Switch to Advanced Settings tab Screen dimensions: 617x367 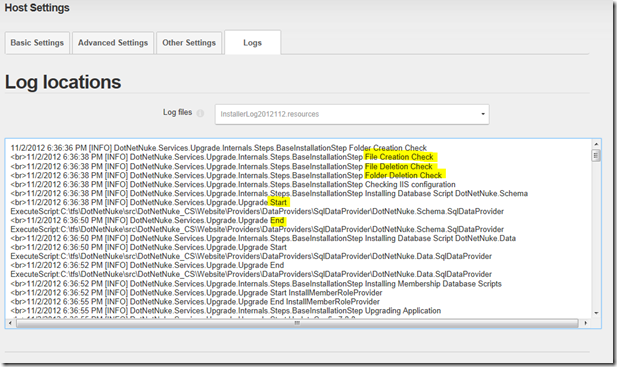coord(113,42)
